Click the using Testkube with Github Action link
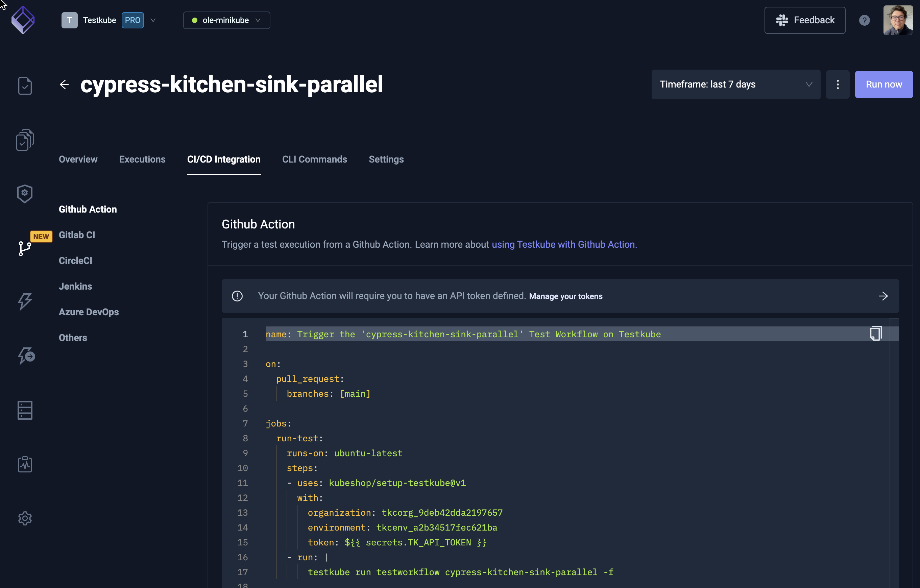The width and height of the screenshot is (920, 588). click(x=563, y=244)
